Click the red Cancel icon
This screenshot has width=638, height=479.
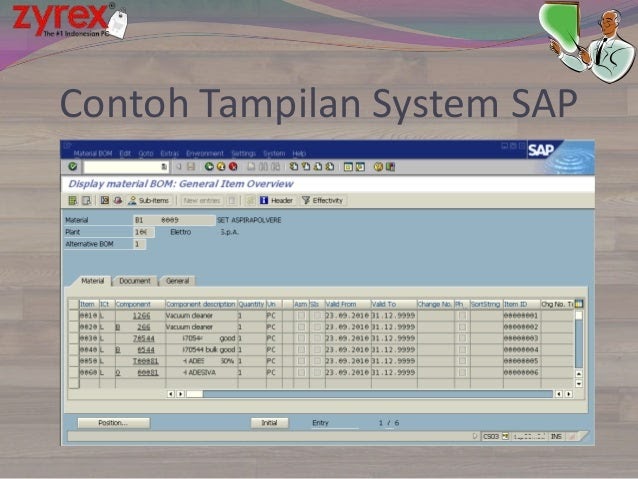233,166
